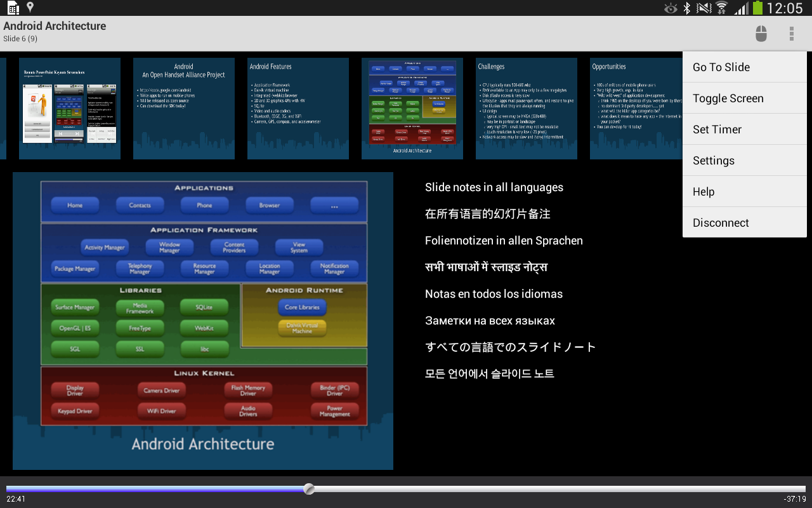
Task: Select Help in the menu
Action: [x=745, y=192]
